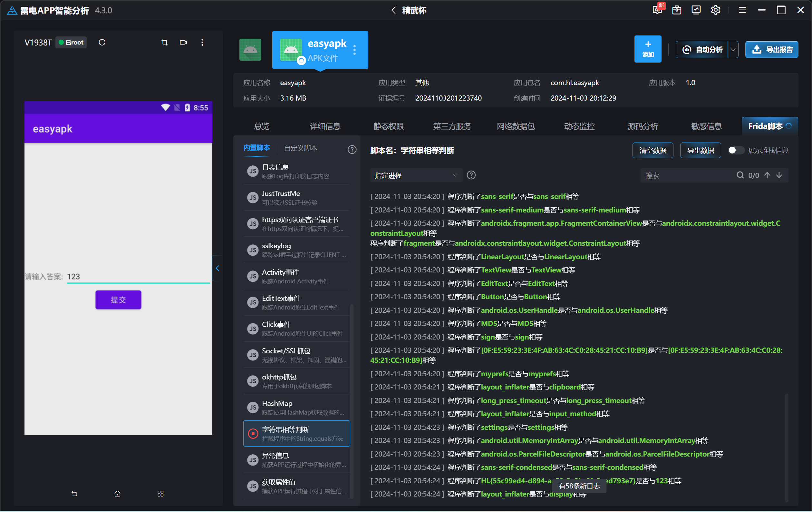Switch to 自定义脚本 tab
Image resolution: width=812 pixels, height=512 pixels.
300,148
